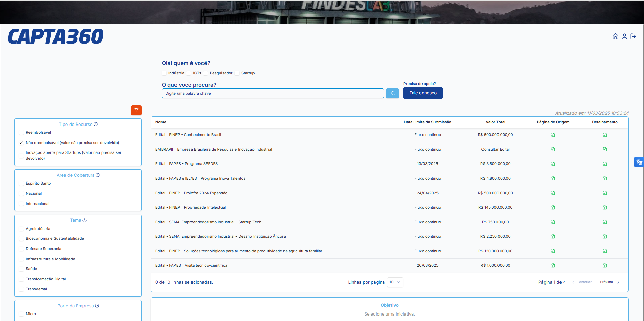This screenshot has height=321, width=644.
Task: Go to Próximo page
Action: click(610, 282)
